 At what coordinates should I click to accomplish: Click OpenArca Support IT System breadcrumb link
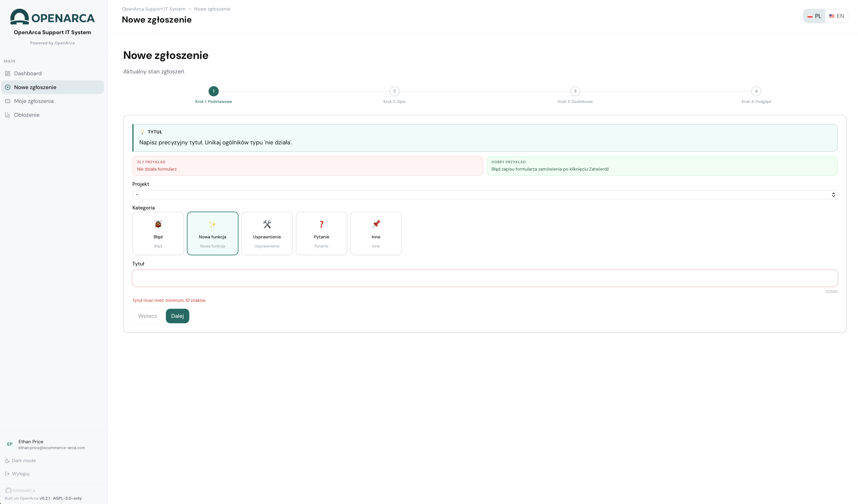[x=153, y=9]
